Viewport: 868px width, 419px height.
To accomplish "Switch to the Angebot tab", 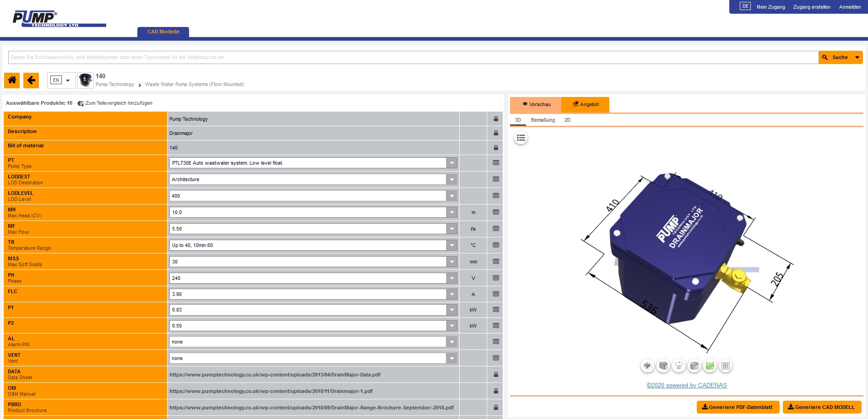I will 586,104.
